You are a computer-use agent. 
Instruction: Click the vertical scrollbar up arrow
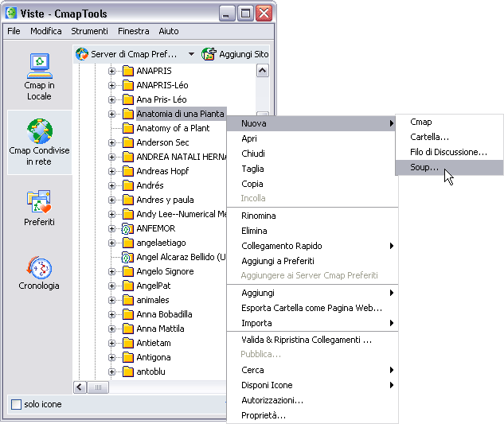[x=262, y=71]
